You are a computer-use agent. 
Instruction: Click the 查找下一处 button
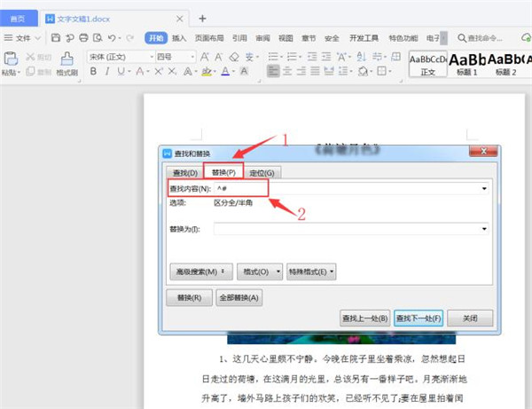tap(417, 318)
